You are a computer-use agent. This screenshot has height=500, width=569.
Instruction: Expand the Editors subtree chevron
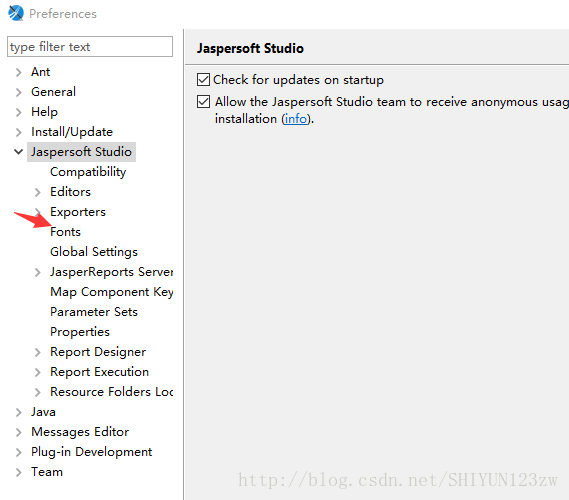[37, 192]
